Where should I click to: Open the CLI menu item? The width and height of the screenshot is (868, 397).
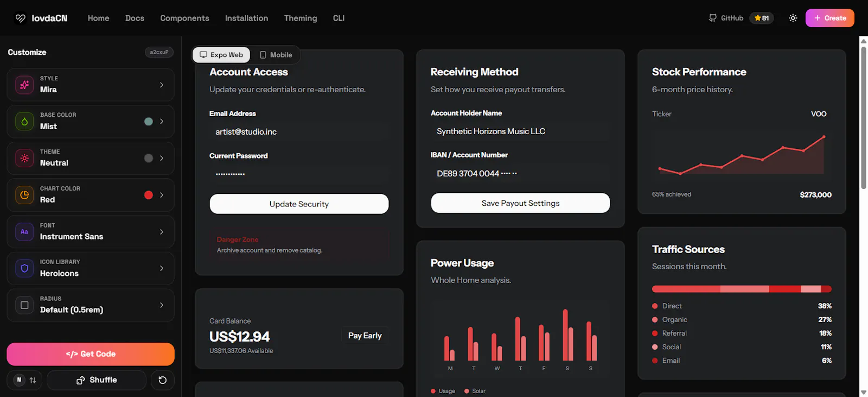click(339, 18)
